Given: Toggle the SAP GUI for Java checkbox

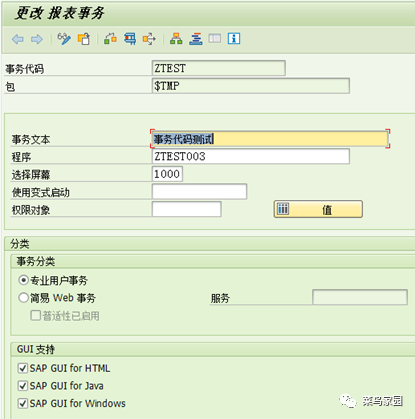Looking at the screenshot, I should click(x=23, y=386).
